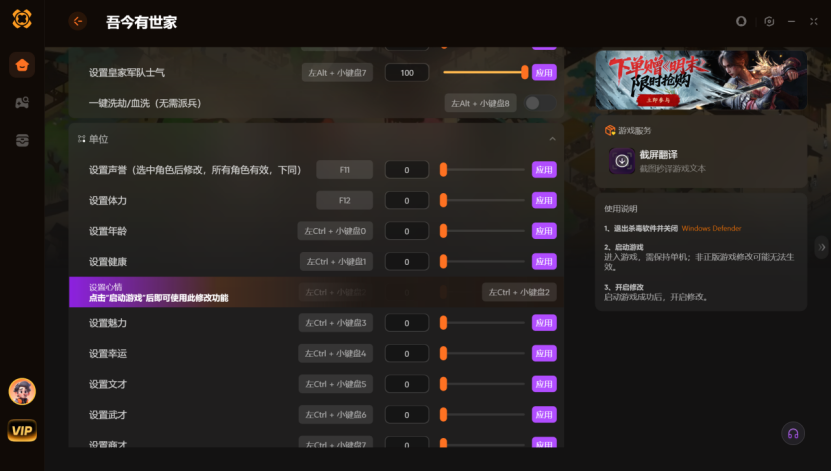The height and width of the screenshot is (471, 831).
Task: Collapse the 单位 section chevron
Action: 552,139
